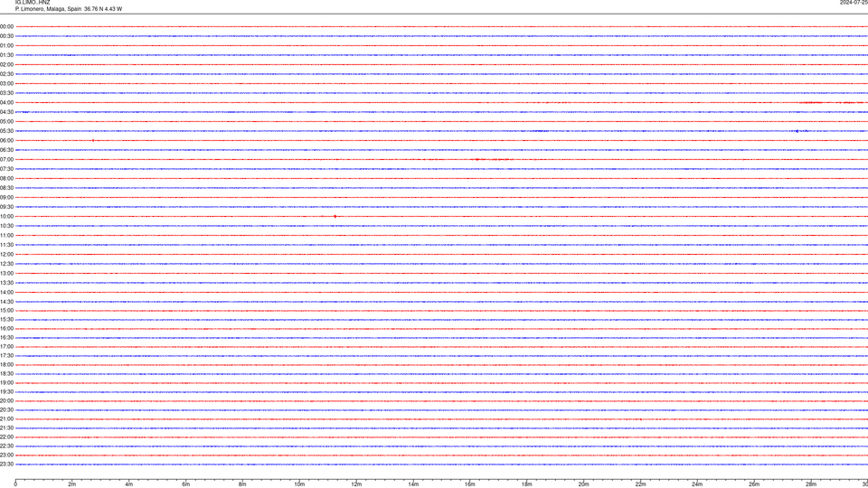Click the 08:00 time label

[6, 179]
